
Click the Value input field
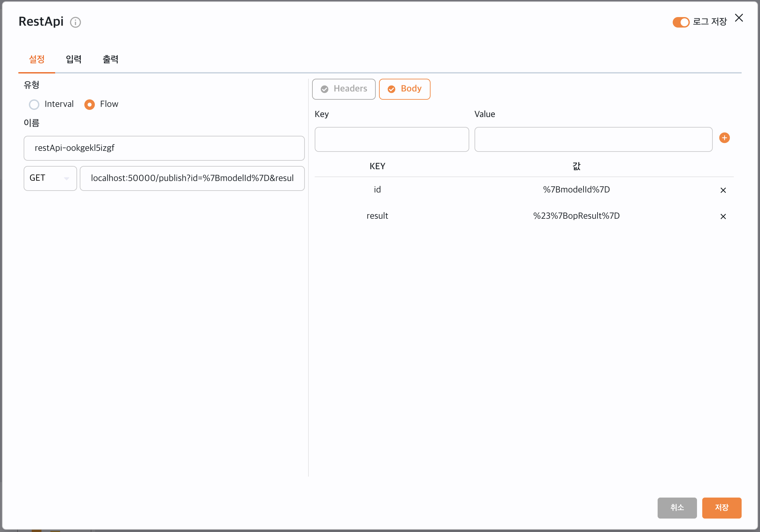click(x=593, y=140)
